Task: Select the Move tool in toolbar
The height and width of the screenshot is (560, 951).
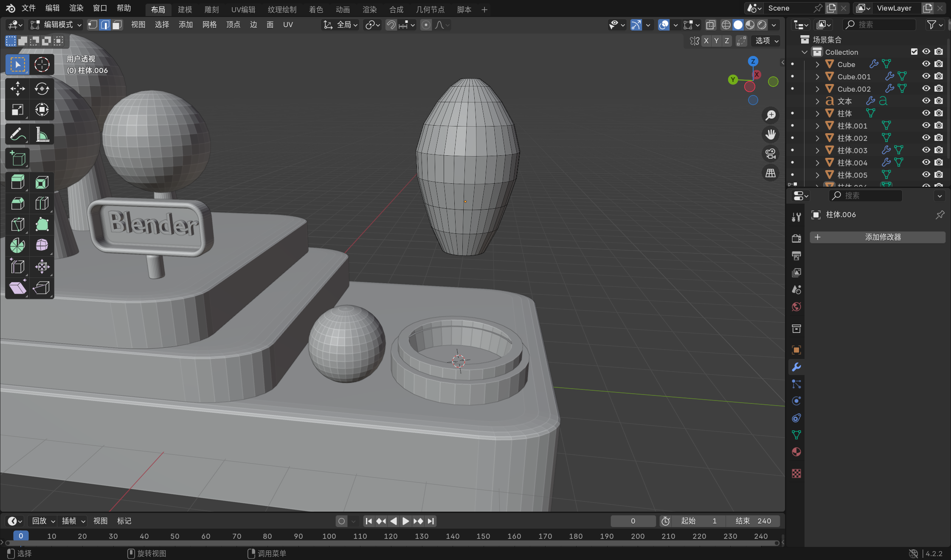Action: (x=17, y=89)
